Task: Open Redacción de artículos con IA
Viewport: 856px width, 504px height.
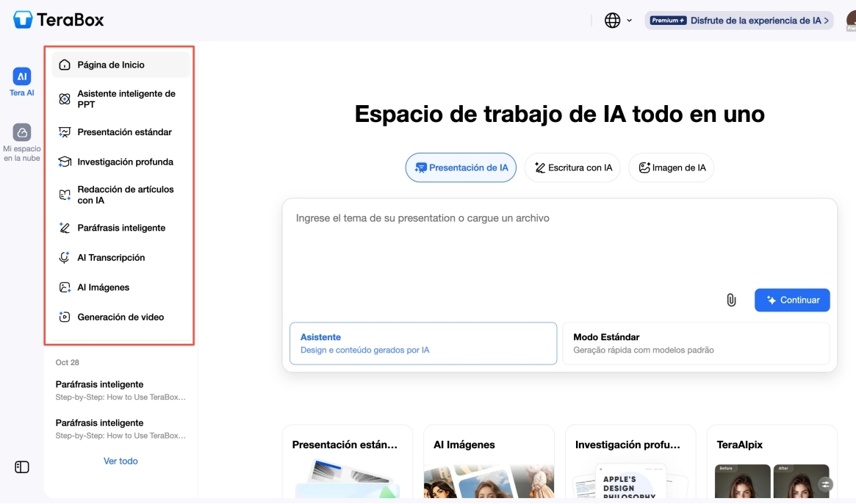Action: [x=121, y=195]
